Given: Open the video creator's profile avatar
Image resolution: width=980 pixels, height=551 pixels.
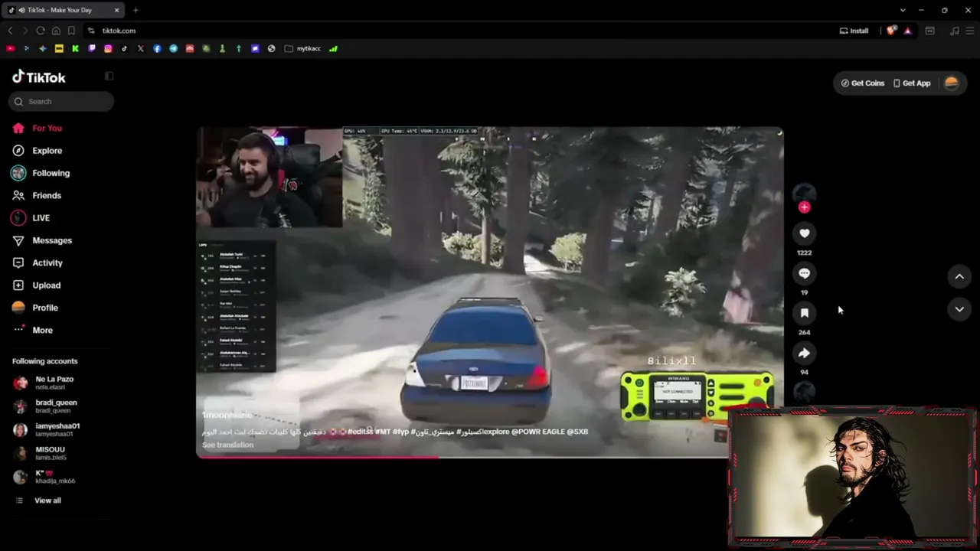Looking at the screenshot, I should click(x=804, y=194).
